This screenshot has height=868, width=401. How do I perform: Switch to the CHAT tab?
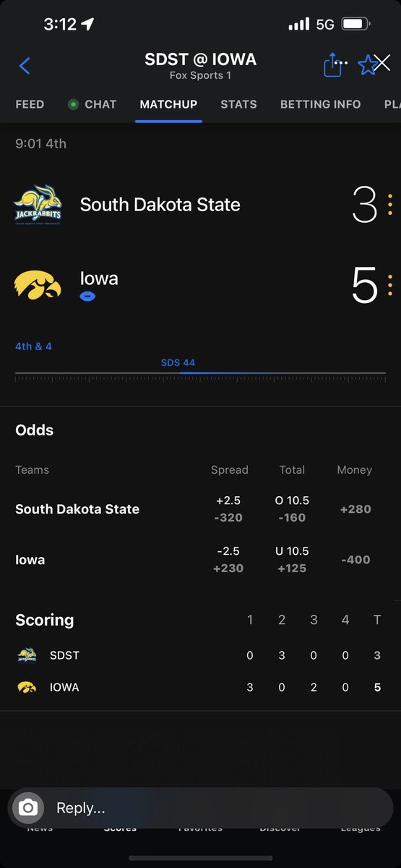(92, 104)
